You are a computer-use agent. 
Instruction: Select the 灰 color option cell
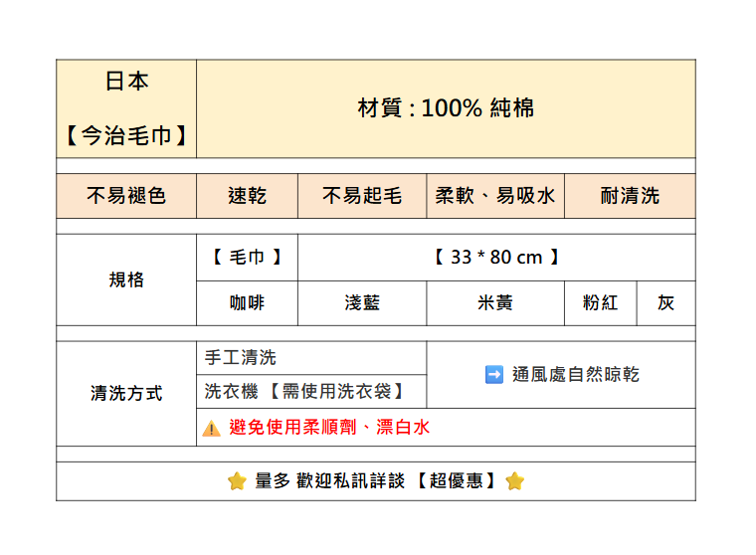point(665,302)
